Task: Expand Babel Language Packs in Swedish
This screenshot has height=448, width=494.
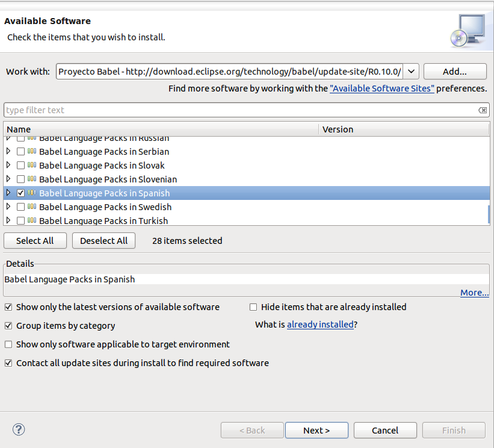Action: [8, 207]
